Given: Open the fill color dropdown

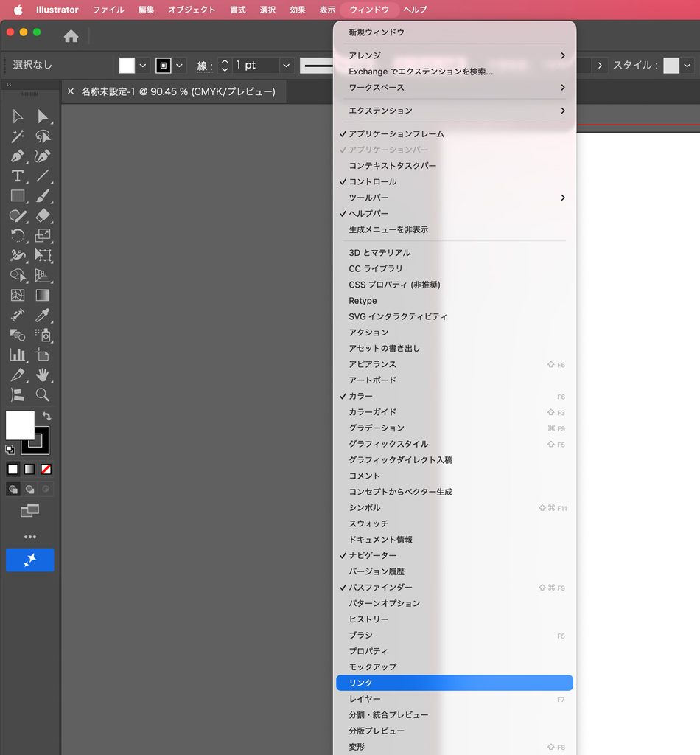Looking at the screenshot, I should pyautogui.click(x=143, y=66).
